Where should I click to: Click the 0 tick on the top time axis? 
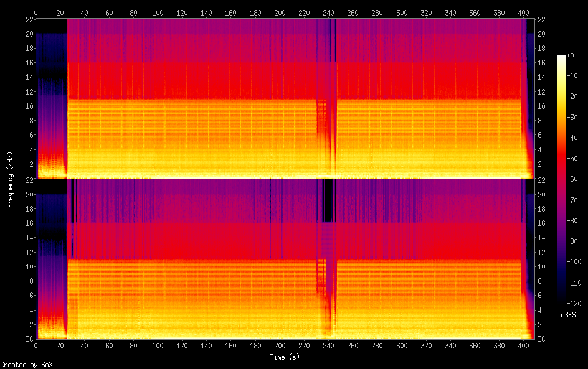click(36, 12)
